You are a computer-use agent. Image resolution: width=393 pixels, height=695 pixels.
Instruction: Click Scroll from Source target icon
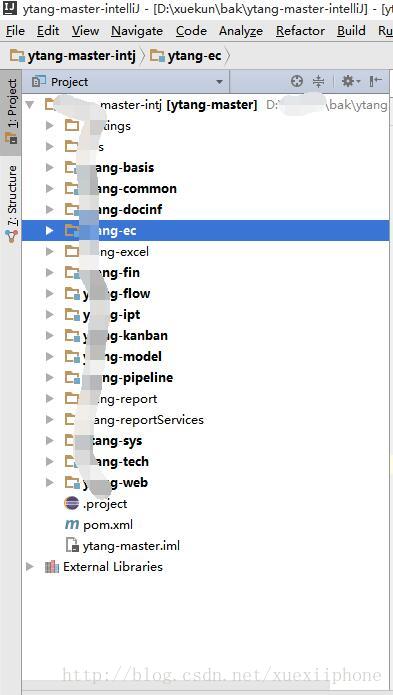[297, 81]
